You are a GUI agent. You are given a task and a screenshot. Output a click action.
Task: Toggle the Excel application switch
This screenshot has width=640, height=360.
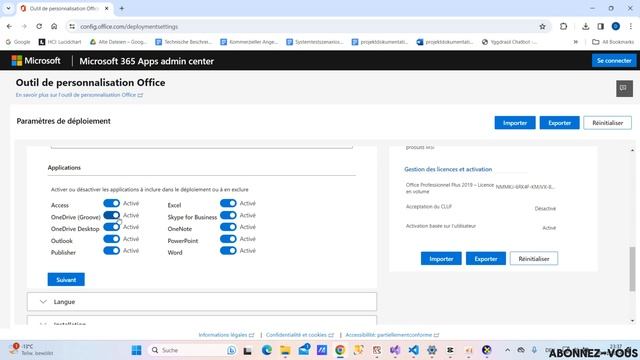click(x=228, y=203)
